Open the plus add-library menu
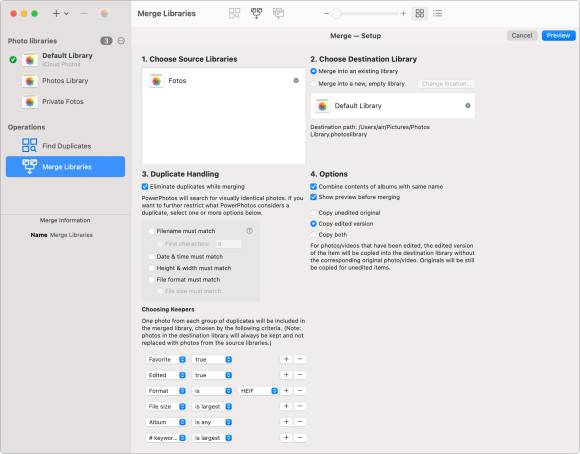Viewport: 580px width, 454px height. (60, 14)
